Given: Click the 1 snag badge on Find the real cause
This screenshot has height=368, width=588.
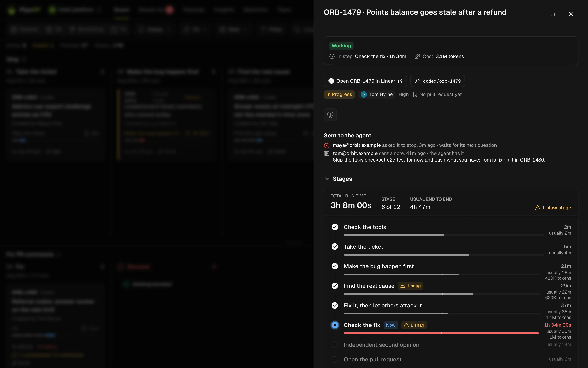Looking at the screenshot, I should coord(410,286).
